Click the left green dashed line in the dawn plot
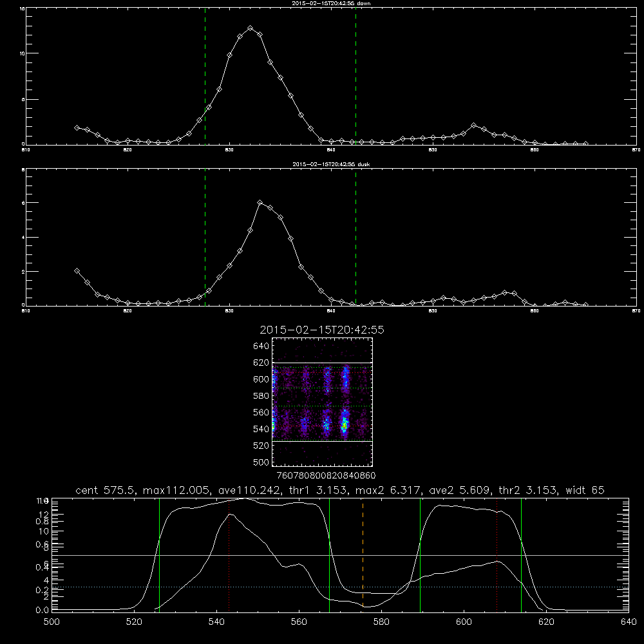The height and width of the screenshot is (644, 644). coord(205,76)
